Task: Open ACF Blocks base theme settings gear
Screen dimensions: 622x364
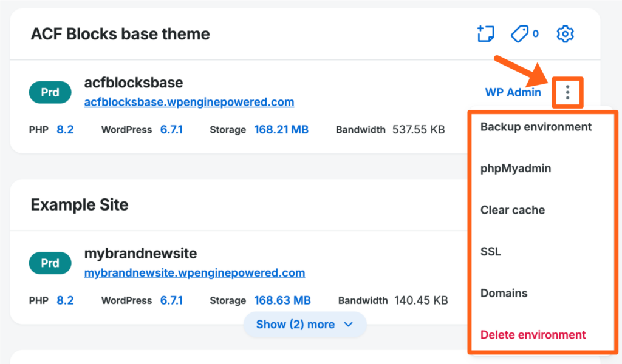Action: [565, 34]
